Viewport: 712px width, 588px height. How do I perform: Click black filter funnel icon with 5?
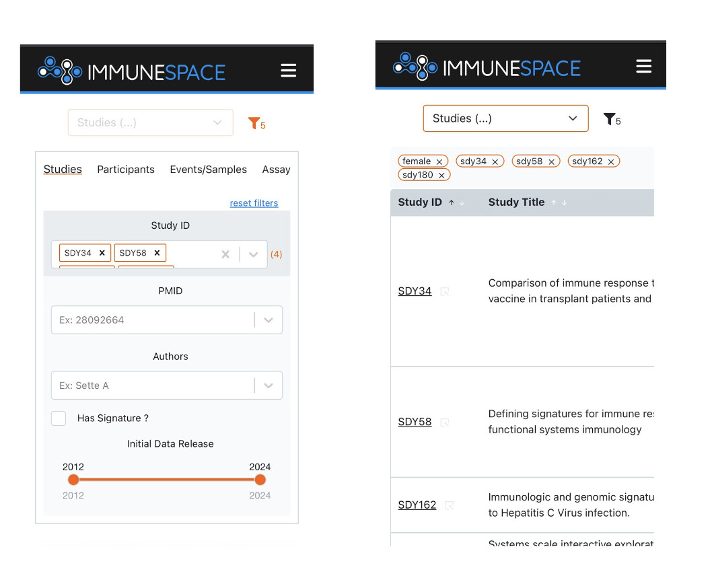click(x=612, y=119)
